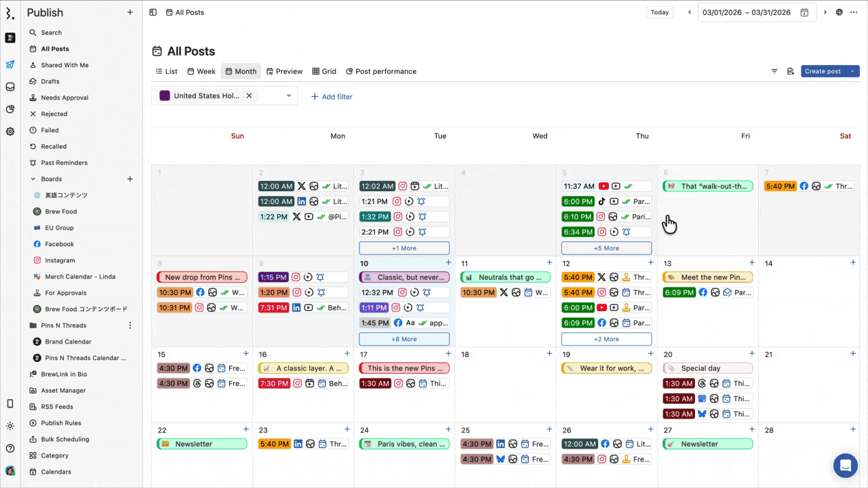Go to next month with right arrow

825,12
